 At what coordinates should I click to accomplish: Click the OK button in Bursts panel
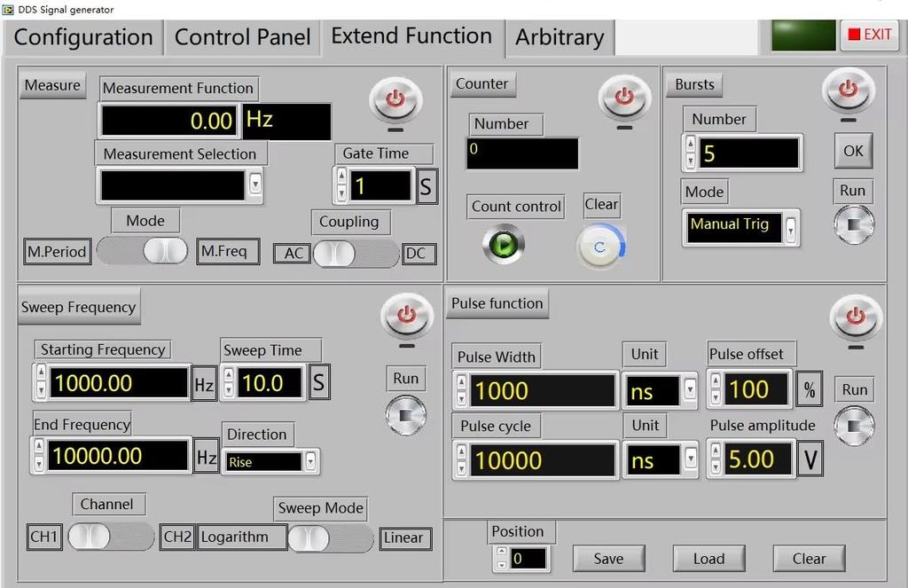click(x=852, y=151)
